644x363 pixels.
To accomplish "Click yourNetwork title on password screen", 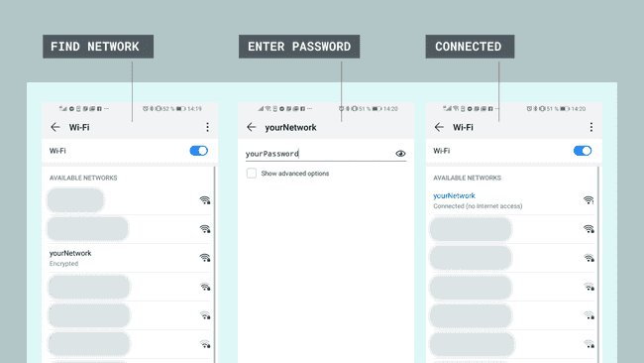I will click(290, 127).
